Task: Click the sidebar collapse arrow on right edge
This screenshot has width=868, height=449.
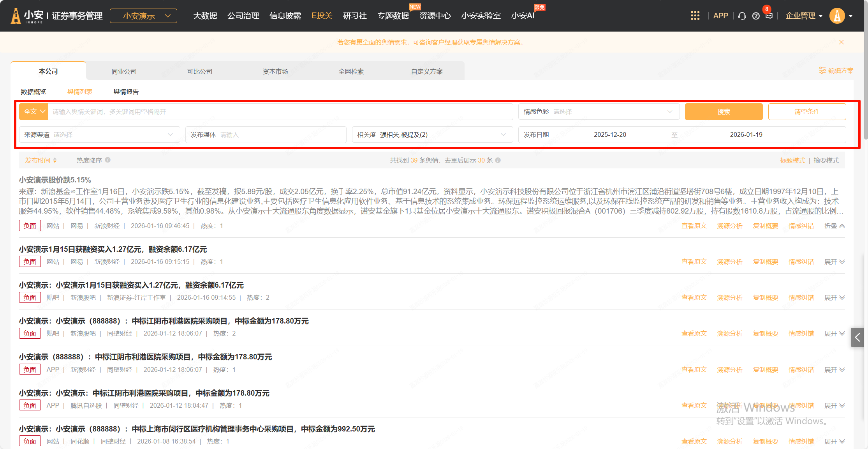Action: click(857, 338)
